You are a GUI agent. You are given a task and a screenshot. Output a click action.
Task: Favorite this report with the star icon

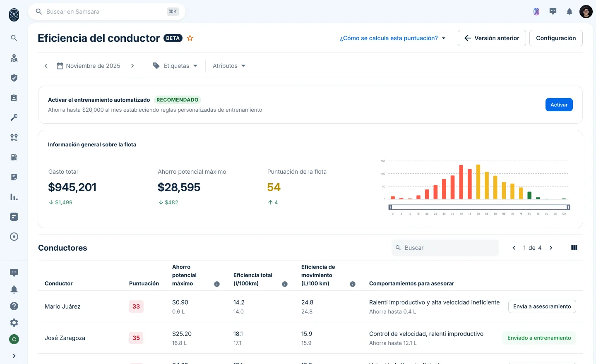(190, 38)
